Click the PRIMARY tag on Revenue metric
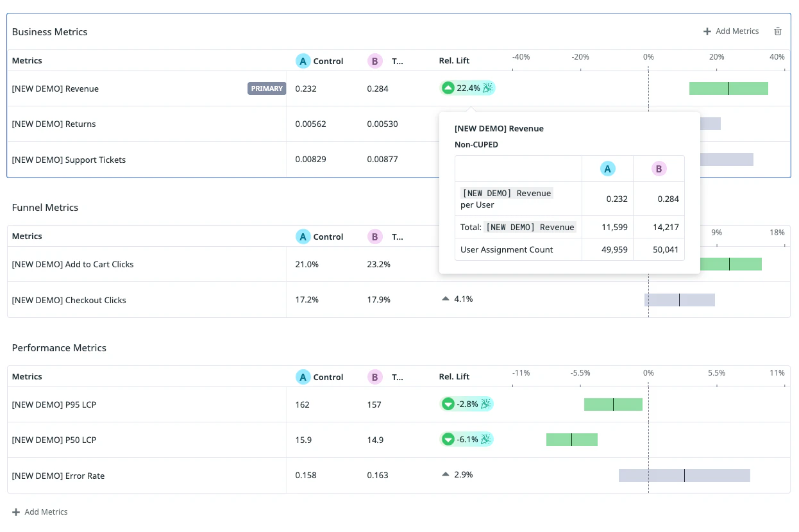Screen dimensions: 799x532 [x=266, y=88]
